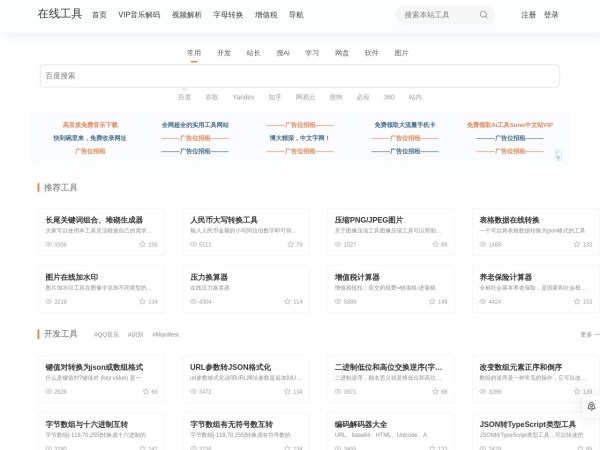Viewport: 600px width, 450px height.
Task: Expand 更多 in 开发工具 section
Action: (x=587, y=334)
